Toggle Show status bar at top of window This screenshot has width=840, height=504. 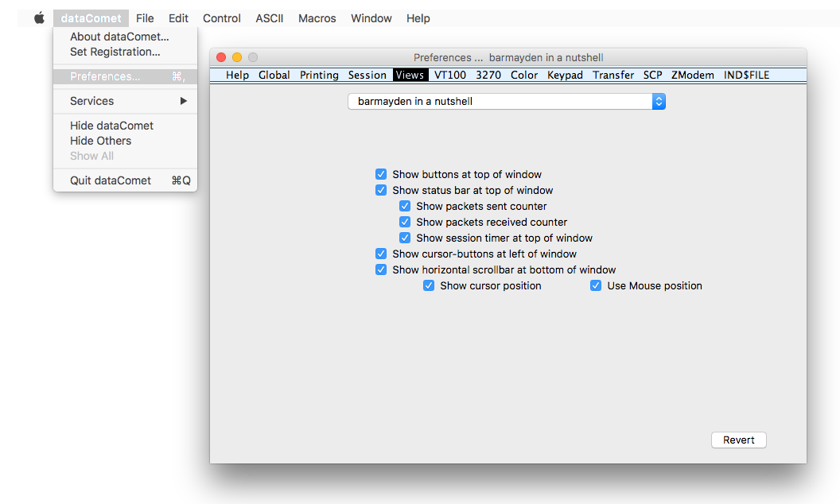coord(381,190)
